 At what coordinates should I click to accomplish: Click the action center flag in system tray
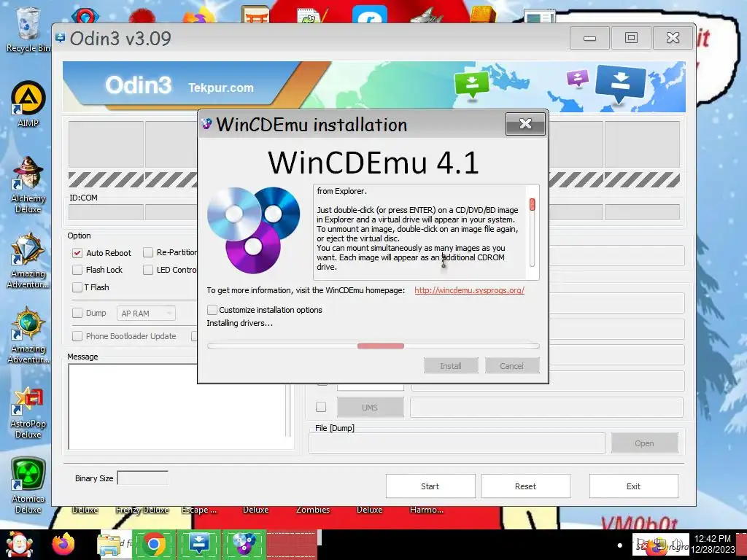(x=642, y=545)
